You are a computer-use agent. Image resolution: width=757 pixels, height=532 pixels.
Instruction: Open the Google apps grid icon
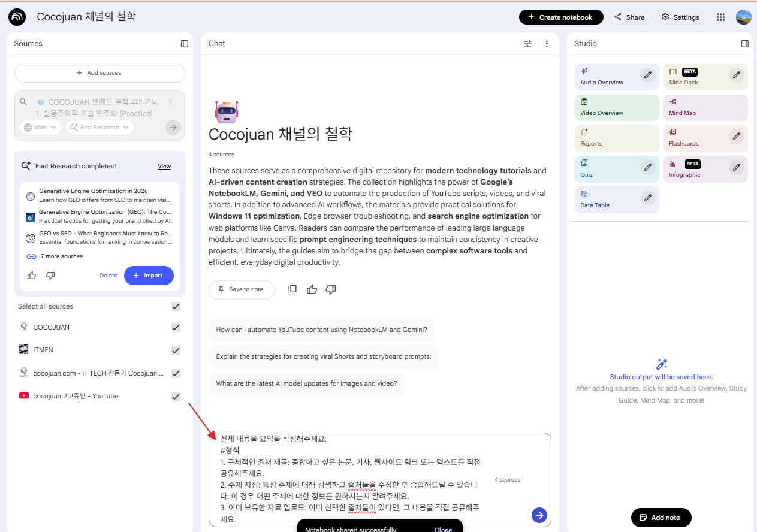coord(721,17)
